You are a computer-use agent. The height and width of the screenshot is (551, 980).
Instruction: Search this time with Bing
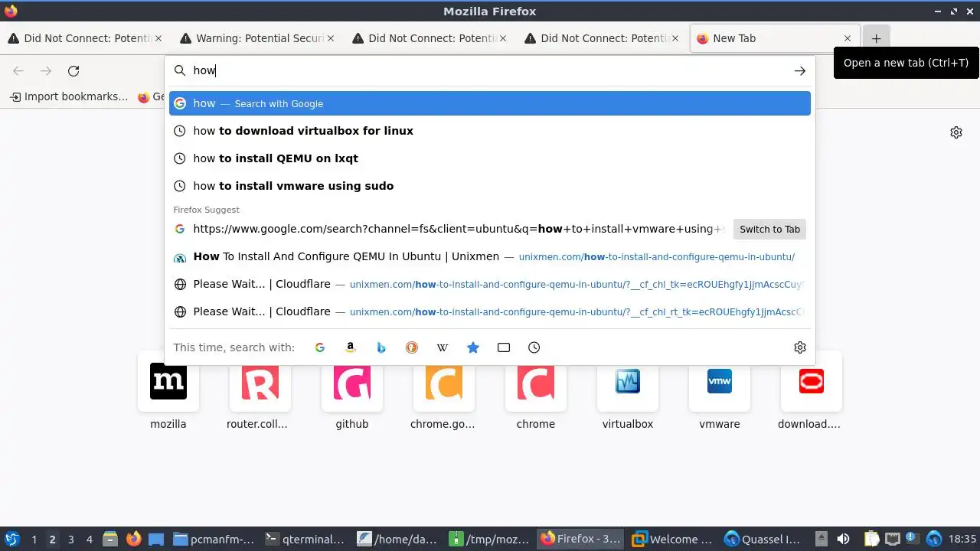(381, 347)
